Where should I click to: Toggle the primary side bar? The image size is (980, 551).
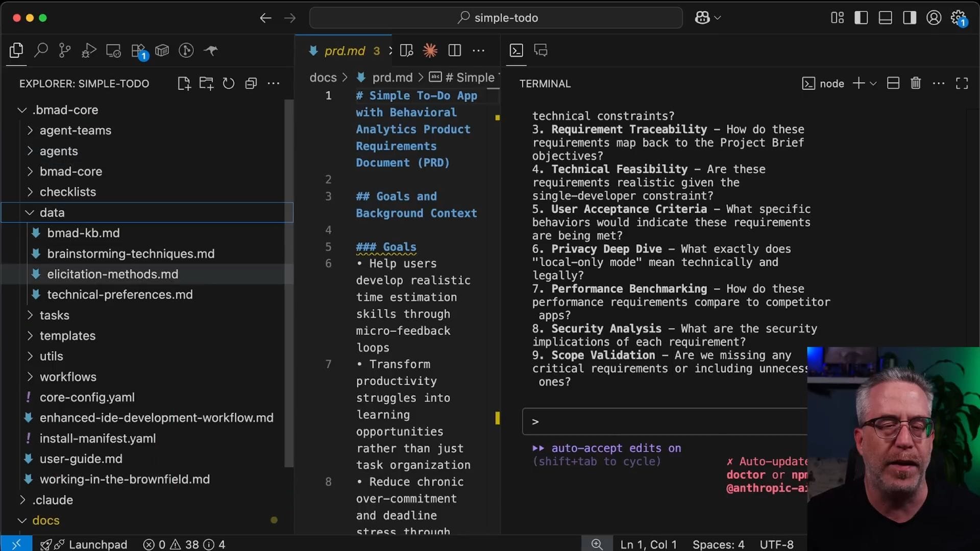861,18
